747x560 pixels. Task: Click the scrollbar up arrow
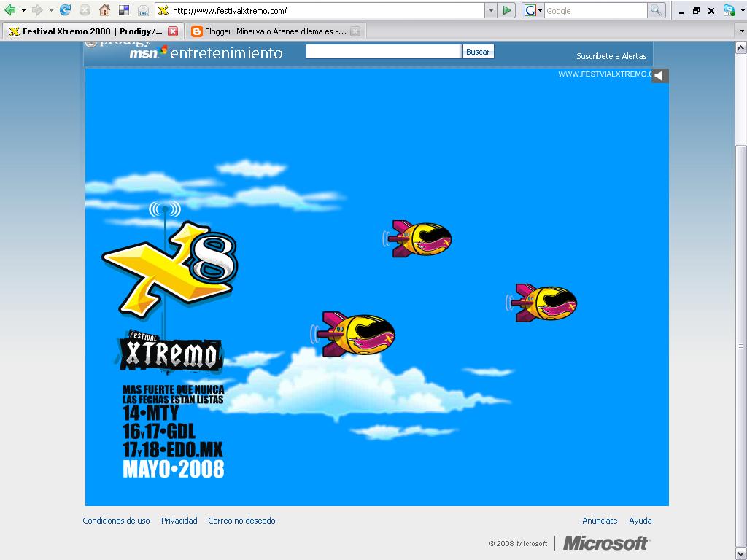click(741, 47)
